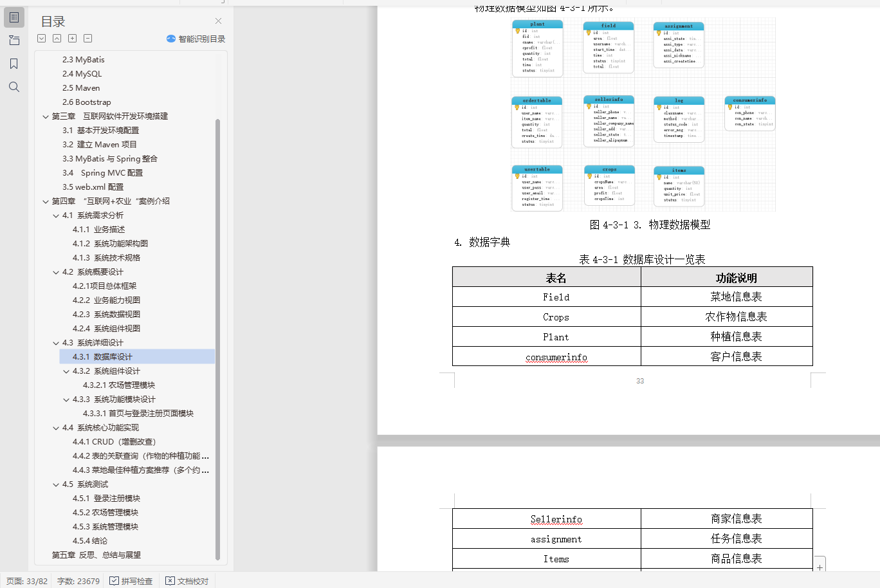Screen dimensions: 880x588
Task: Click expand-all outline levels icon
Action: click(x=42, y=39)
